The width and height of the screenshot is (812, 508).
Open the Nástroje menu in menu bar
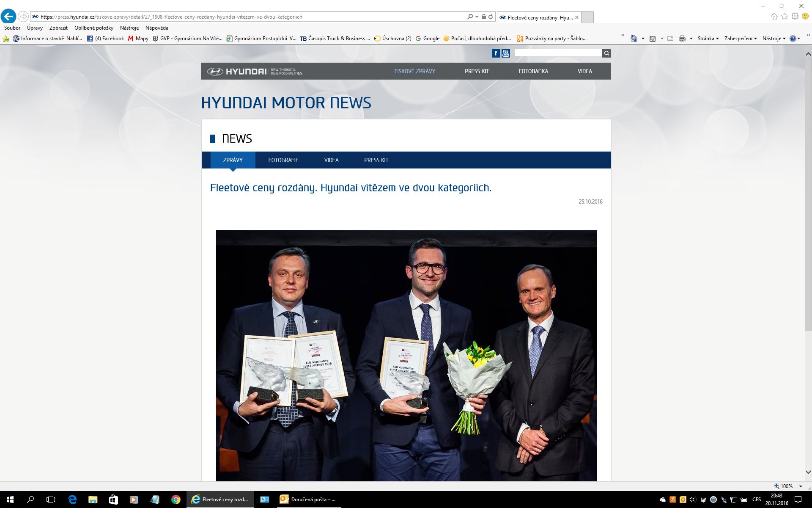coord(129,28)
